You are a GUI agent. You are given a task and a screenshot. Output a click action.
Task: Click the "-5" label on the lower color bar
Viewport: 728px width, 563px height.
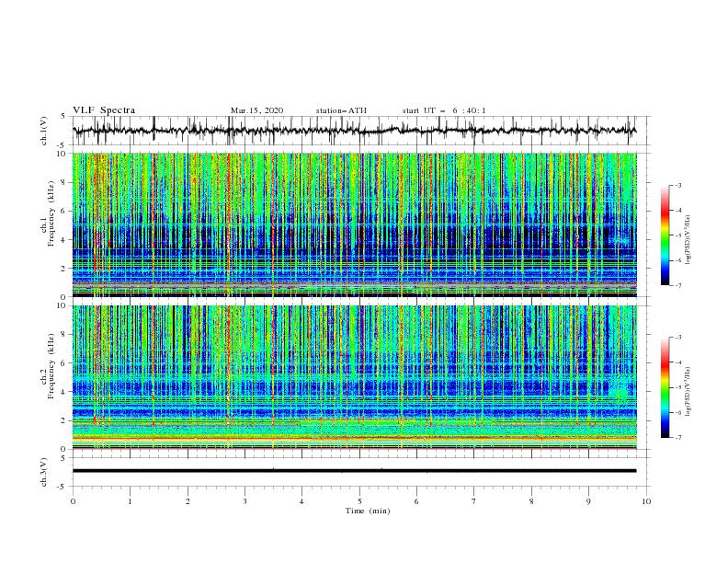pyautogui.click(x=677, y=387)
